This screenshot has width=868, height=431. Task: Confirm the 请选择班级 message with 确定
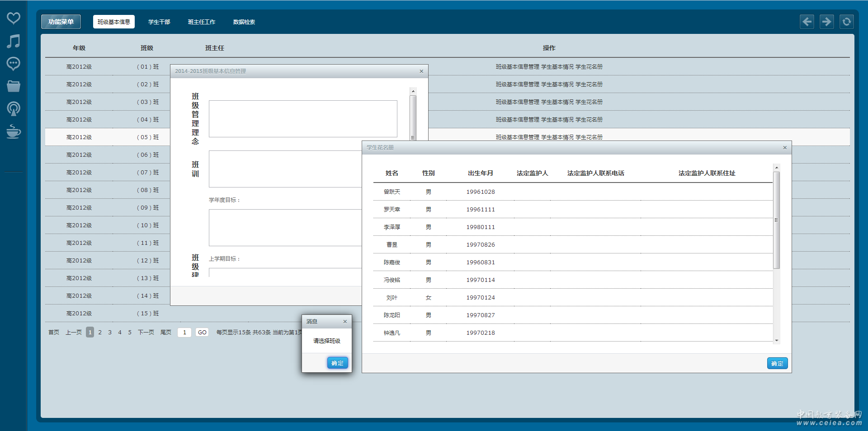click(x=337, y=363)
